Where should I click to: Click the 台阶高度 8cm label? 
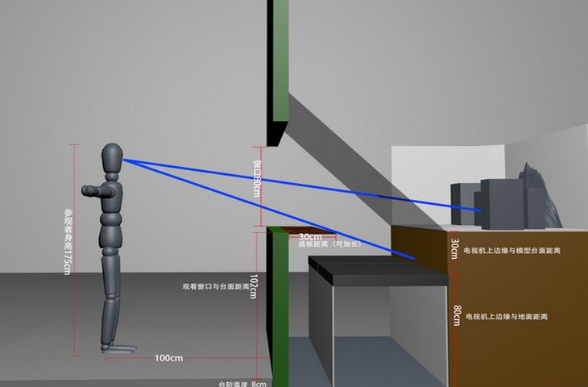click(242, 384)
